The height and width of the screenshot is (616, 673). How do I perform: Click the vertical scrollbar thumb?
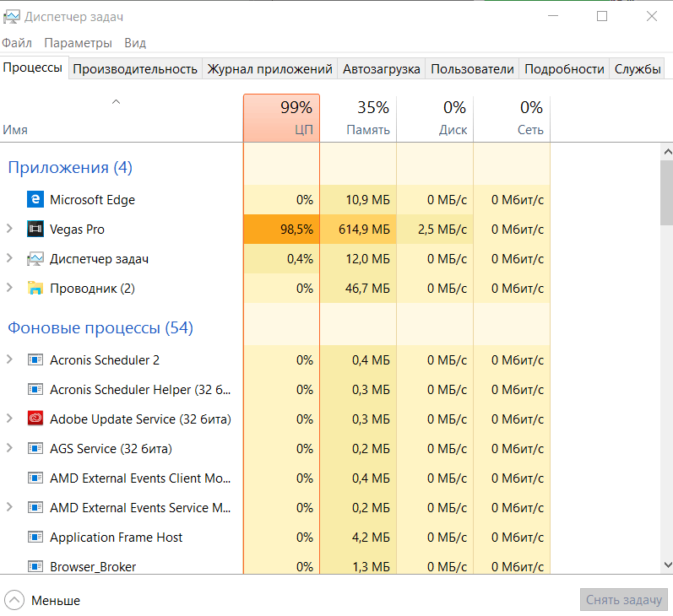click(667, 192)
